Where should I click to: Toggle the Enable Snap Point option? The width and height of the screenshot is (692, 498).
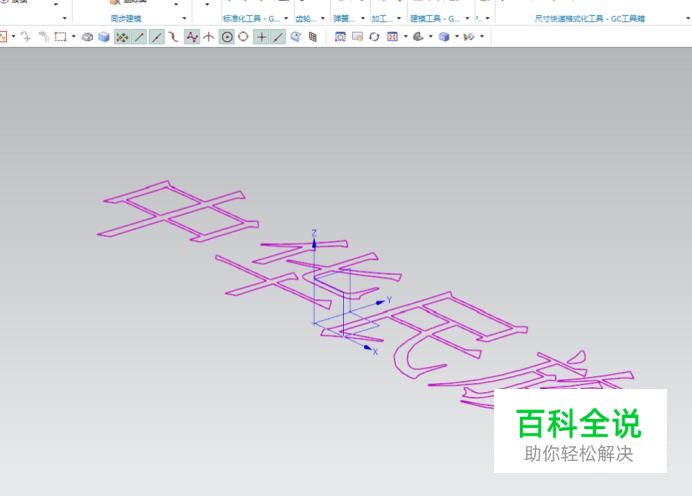122,37
